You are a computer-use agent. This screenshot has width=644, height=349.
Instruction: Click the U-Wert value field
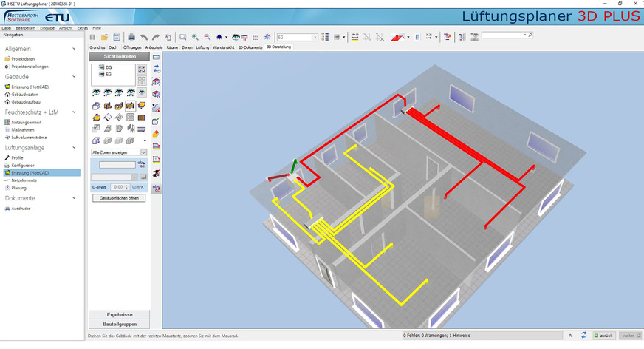117,187
